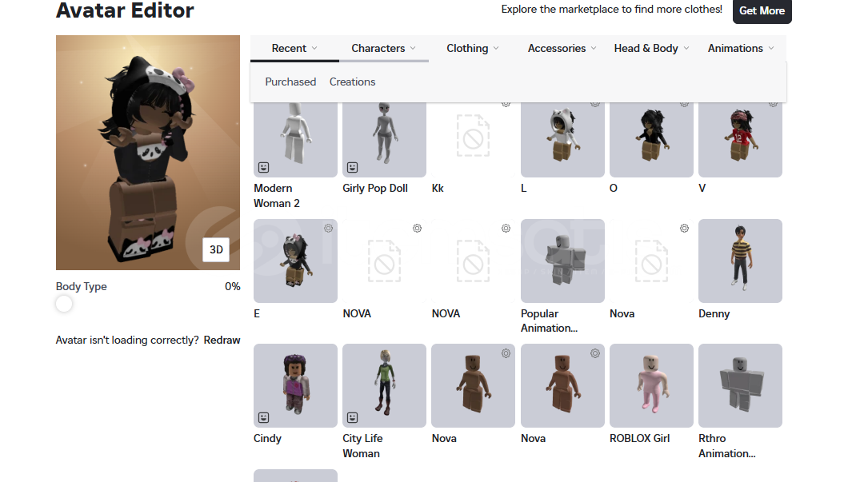Select the Rthro Animation thumbnail
The width and height of the screenshot is (868, 482).
click(x=740, y=386)
